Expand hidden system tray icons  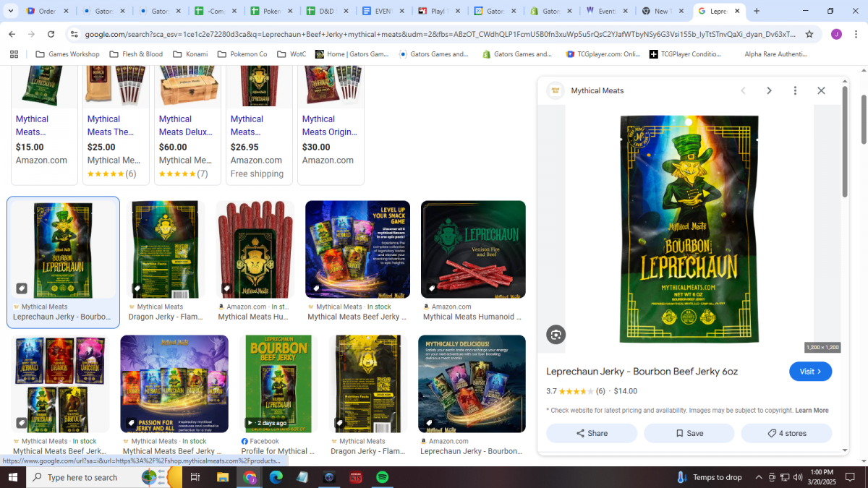(x=758, y=477)
